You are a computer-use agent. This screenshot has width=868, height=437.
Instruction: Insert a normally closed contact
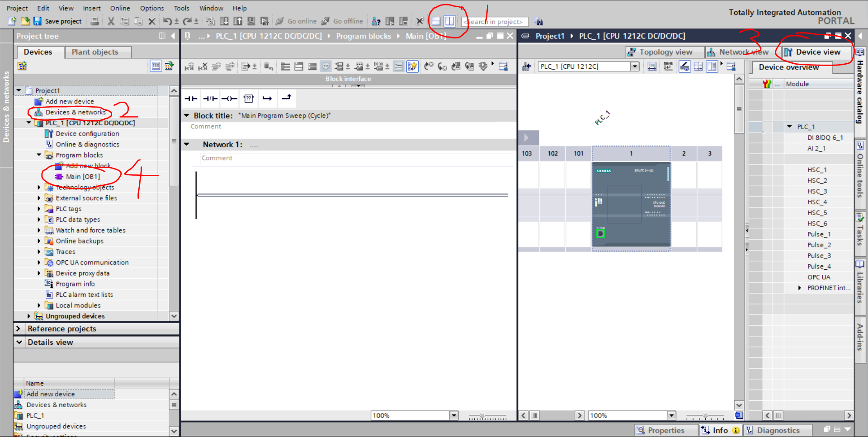coord(210,99)
